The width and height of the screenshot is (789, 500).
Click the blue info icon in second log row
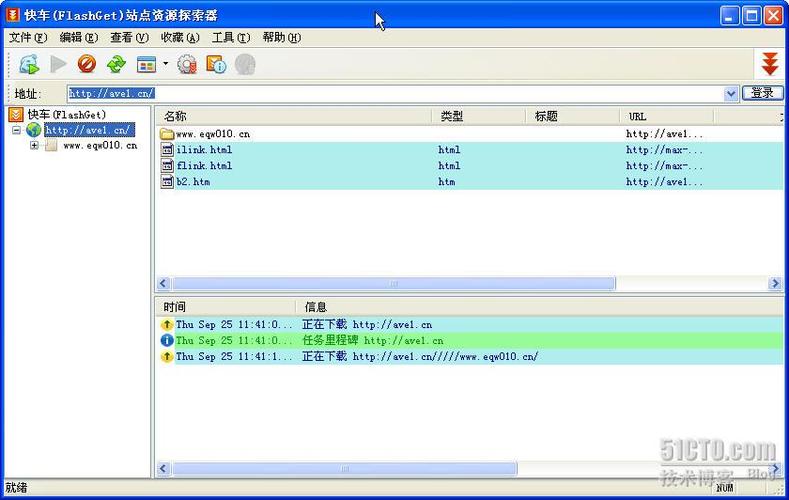pos(167,341)
